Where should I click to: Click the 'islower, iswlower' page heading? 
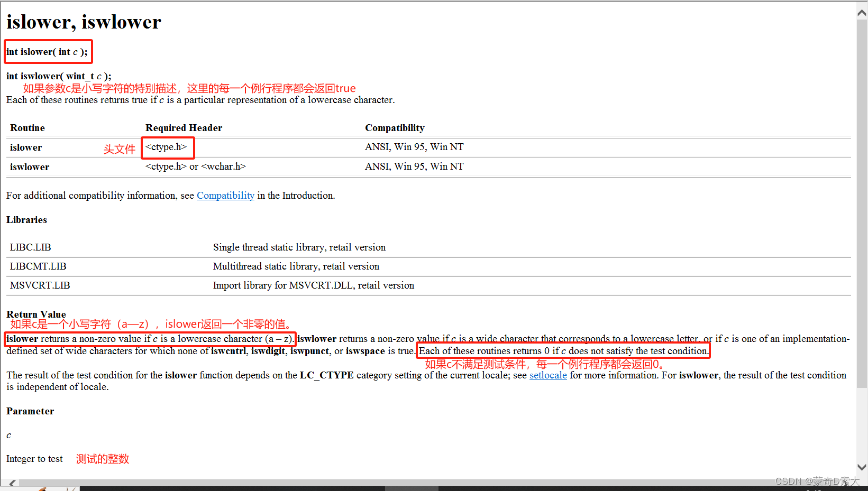pos(84,22)
